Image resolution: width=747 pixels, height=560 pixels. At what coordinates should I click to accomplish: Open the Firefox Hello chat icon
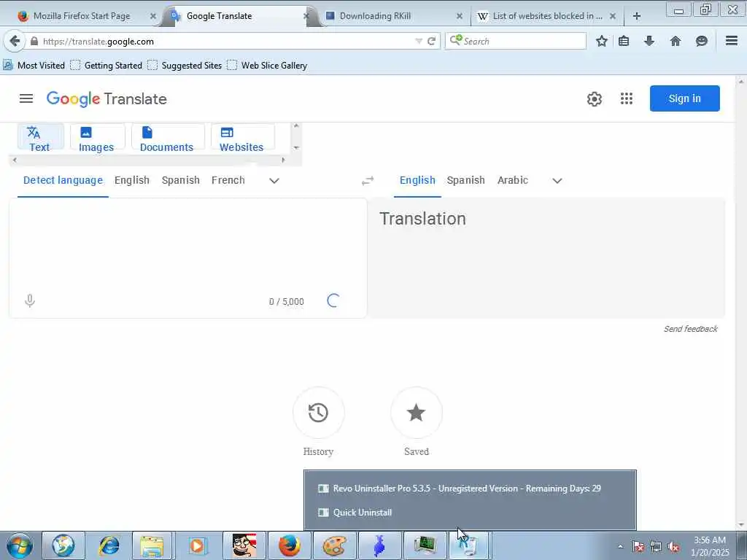coord(701,41)
